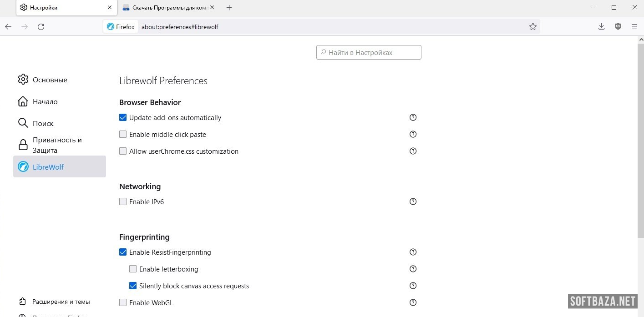Viewport: 644px width, 317px height.
Task: Click the uBlock shield icon in toolbar
Action: coord(618,26)
